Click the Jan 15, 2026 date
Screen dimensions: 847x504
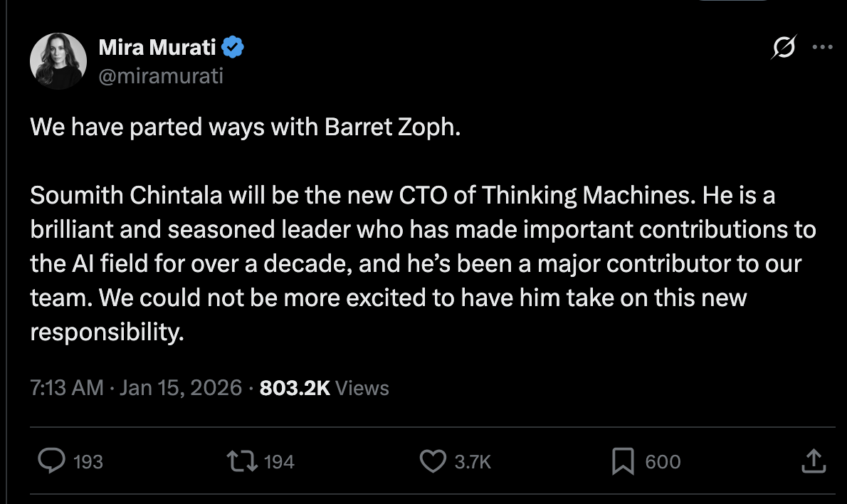click(x=181, y=388)
